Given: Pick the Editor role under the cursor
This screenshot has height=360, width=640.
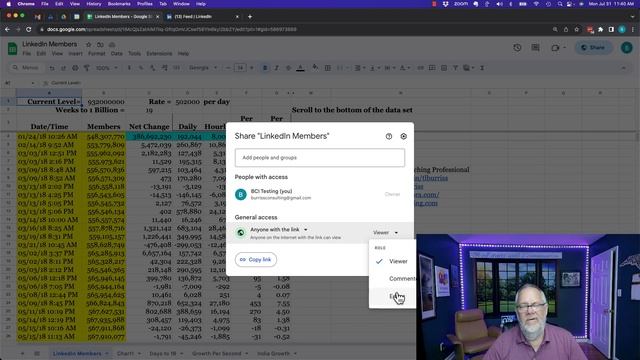Looking at the screenshot, I should (x=393, y=296).
